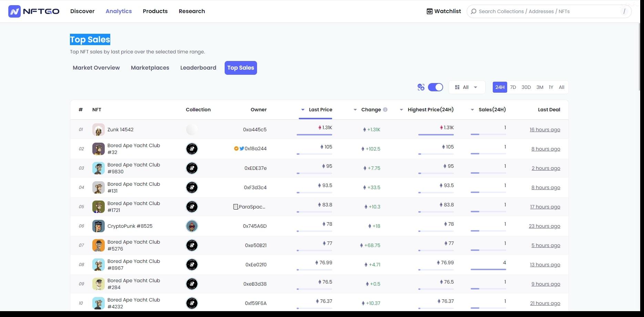Open the Research menu
Image resolution: width=644 pixels, height=317 pixels.
(192, 11)
